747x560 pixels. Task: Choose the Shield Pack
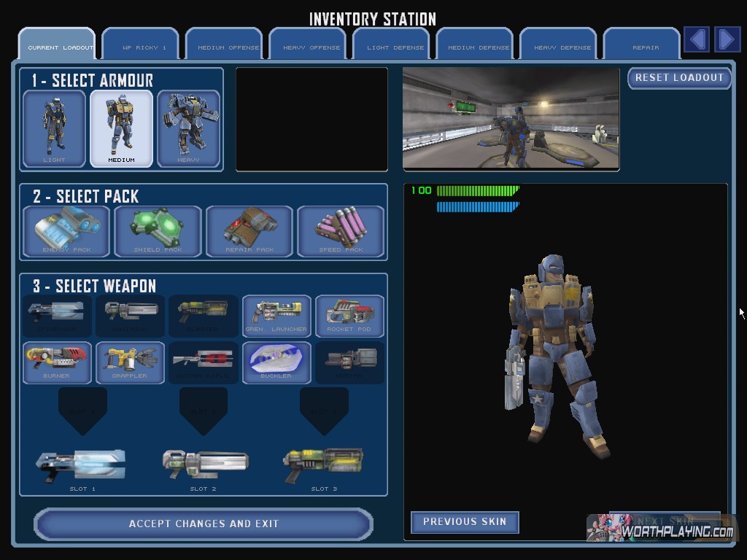click(158, 231)
